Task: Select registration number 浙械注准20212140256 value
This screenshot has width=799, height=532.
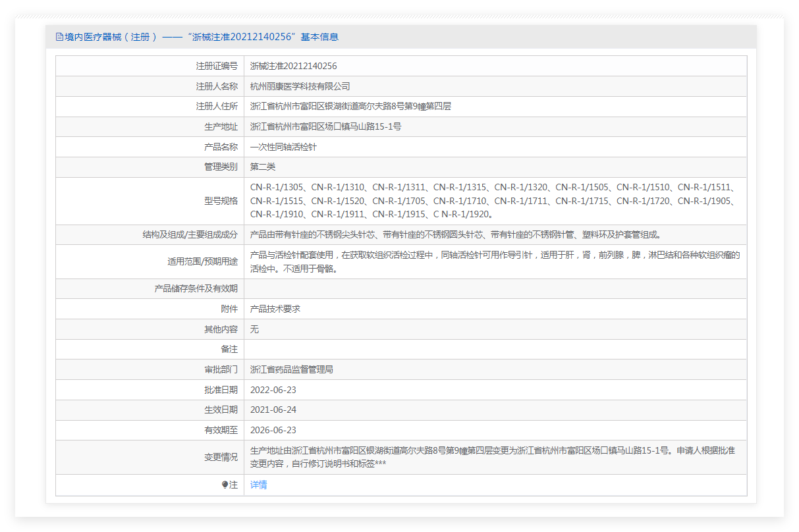Action: (294, 66)
